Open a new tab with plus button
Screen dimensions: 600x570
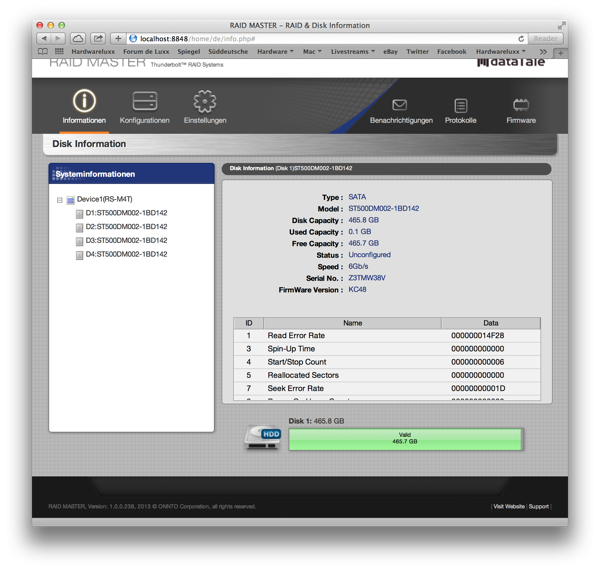pyautogui.click(x=561, y=53)
